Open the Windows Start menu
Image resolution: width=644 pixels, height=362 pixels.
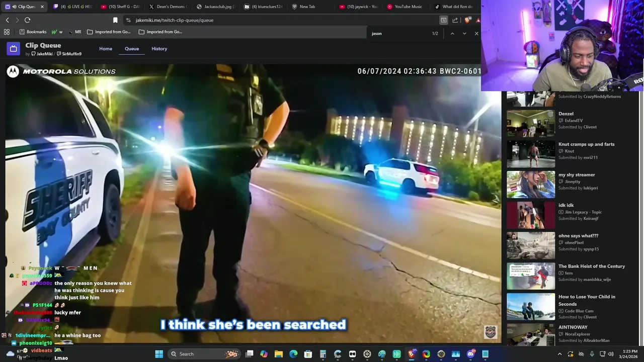(159, 354)
